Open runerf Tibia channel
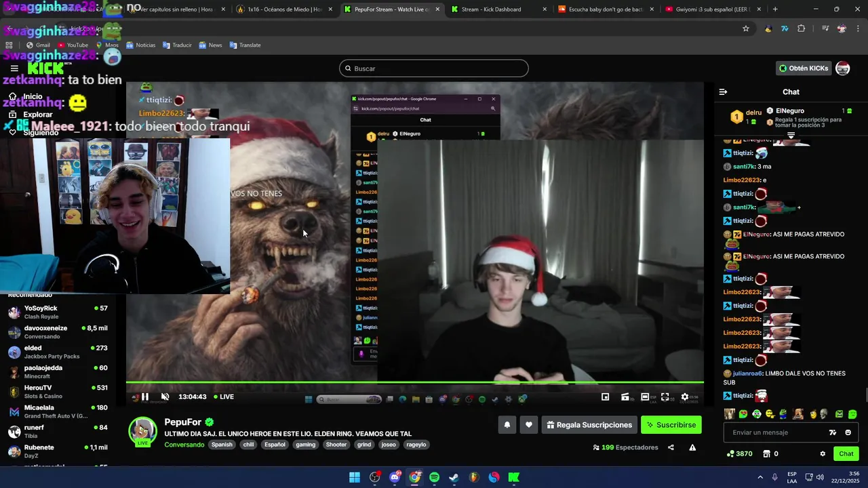This screenshot has height=488, width=868. [x=58, y=431]
